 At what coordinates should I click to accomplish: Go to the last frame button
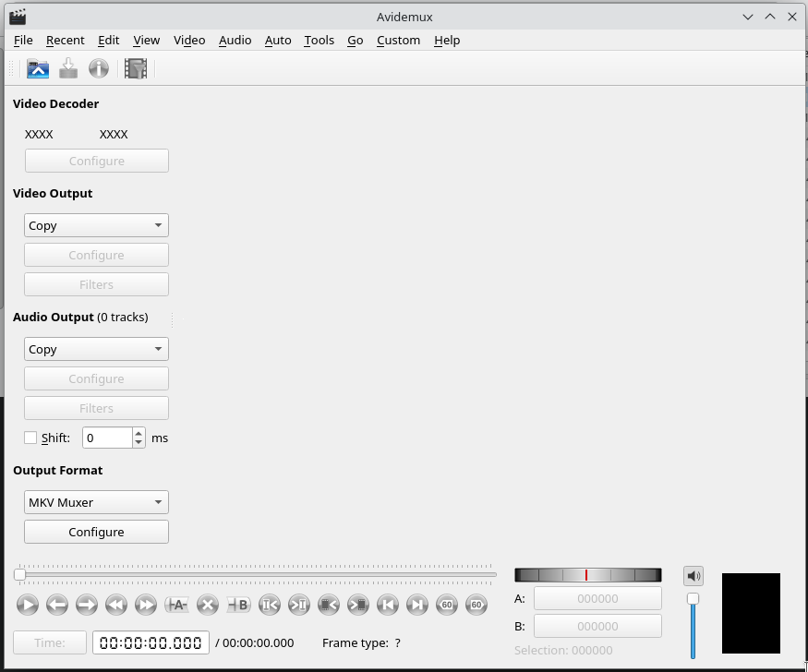click(417, 605)
